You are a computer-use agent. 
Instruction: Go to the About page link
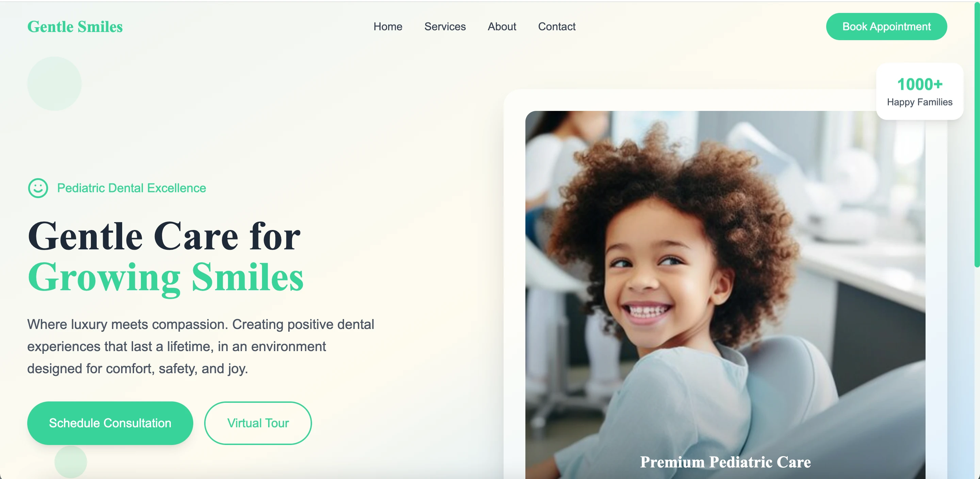tap(502, 27)
